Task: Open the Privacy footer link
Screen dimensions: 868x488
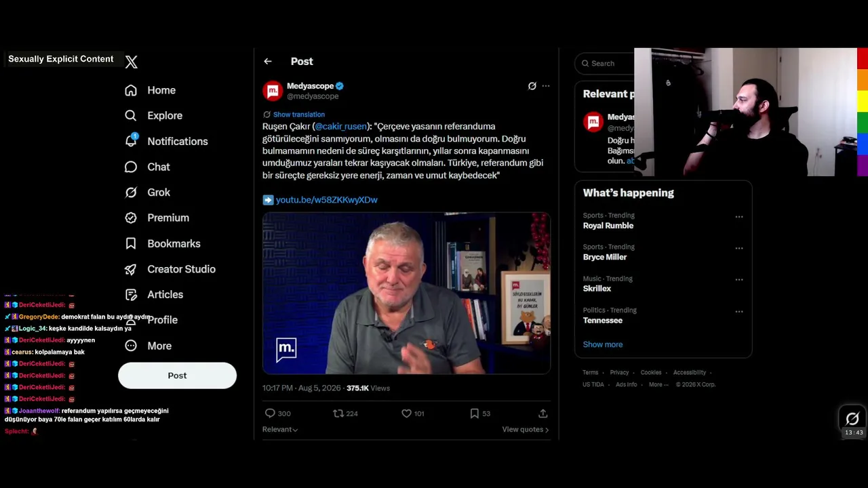Action: pyautogui.click(x=619, y=372)
